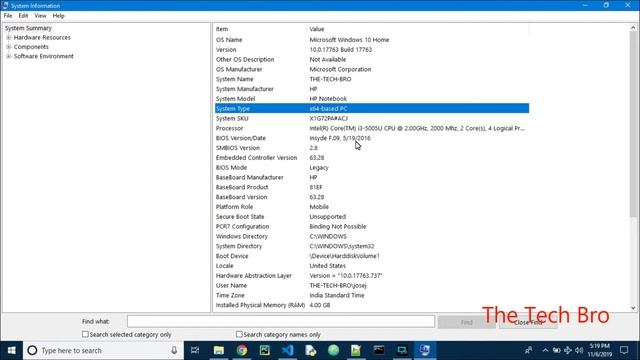Open the Edit menu
Screen dimensions: 640x360
(23, 16)
